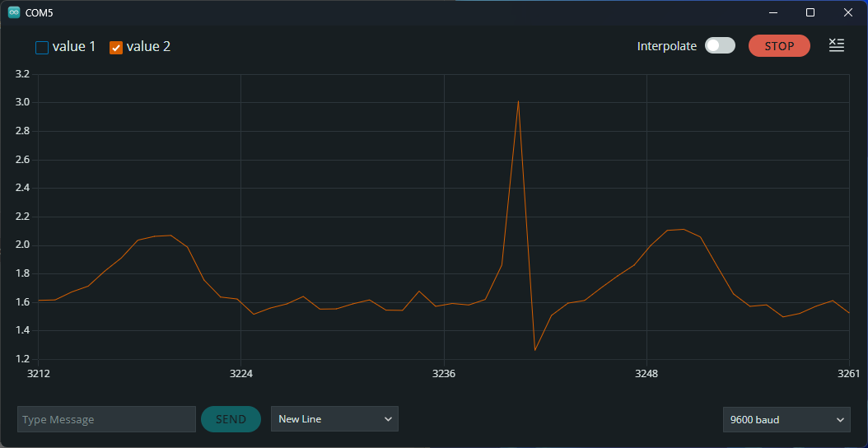868x448 pixels.
Task: Close the COM5 serial plotter window
Action: (x=848, y=12)
